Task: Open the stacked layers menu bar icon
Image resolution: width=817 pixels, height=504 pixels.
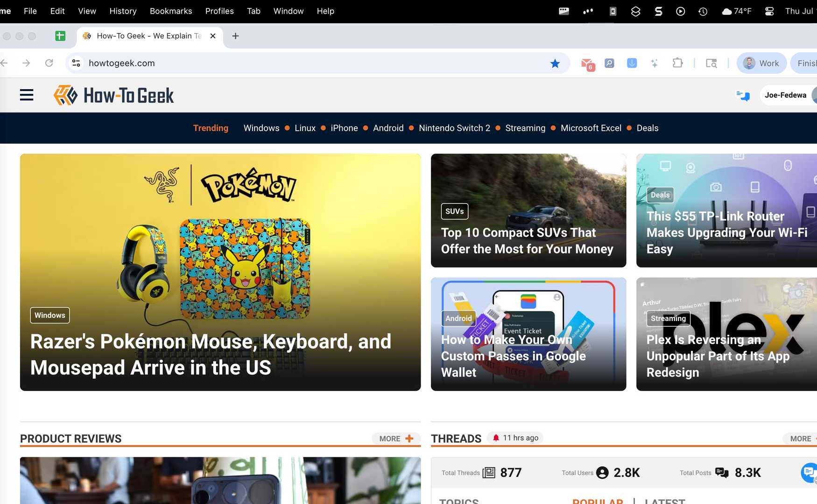Action: tap(635, 11)
